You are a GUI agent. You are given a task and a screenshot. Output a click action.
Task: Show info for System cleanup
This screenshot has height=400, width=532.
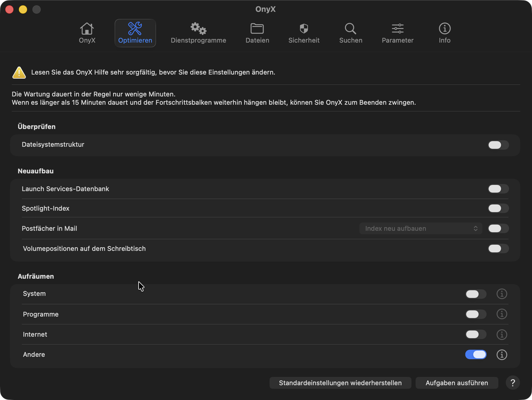[x=502, y=294]
